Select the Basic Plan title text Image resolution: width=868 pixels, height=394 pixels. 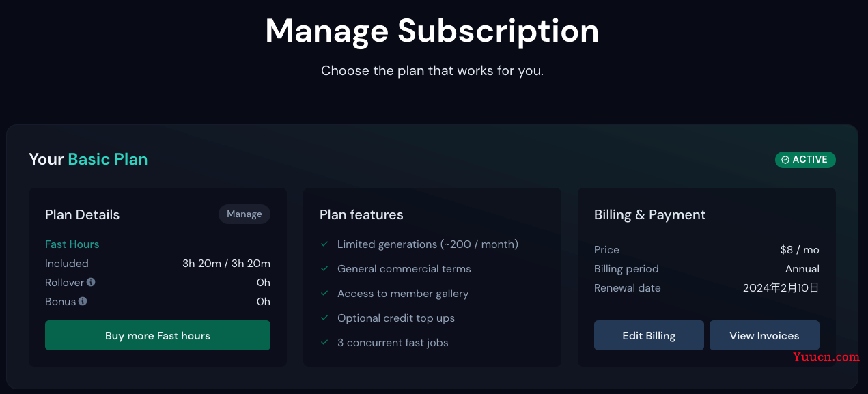[x=108, y=159]
